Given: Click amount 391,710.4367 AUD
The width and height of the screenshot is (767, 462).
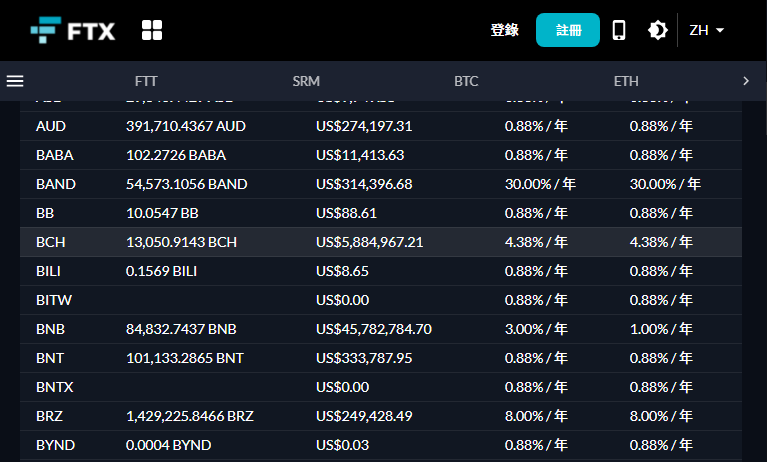Looking at the screenshot, I should (186, 126).
